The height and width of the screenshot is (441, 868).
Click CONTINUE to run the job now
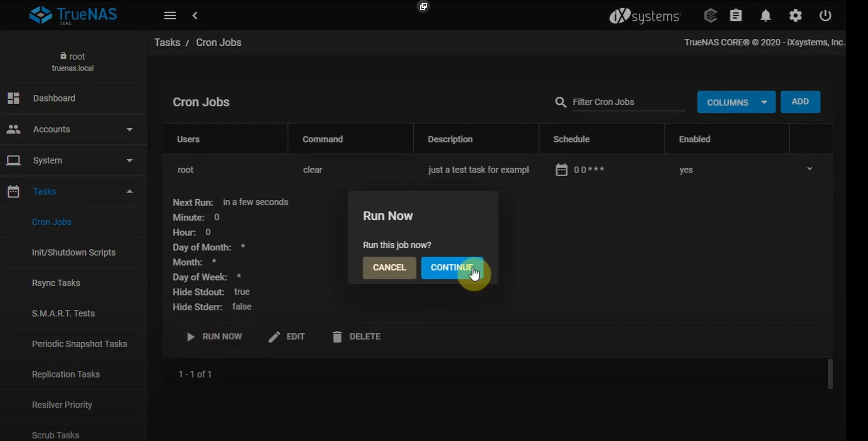pyautogui.click(x=451, y=268)
